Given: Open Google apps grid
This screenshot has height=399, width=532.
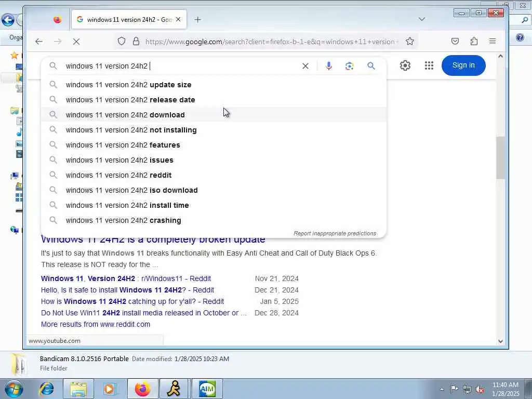Looking at the screenshot, I should [x=429, y=65].
